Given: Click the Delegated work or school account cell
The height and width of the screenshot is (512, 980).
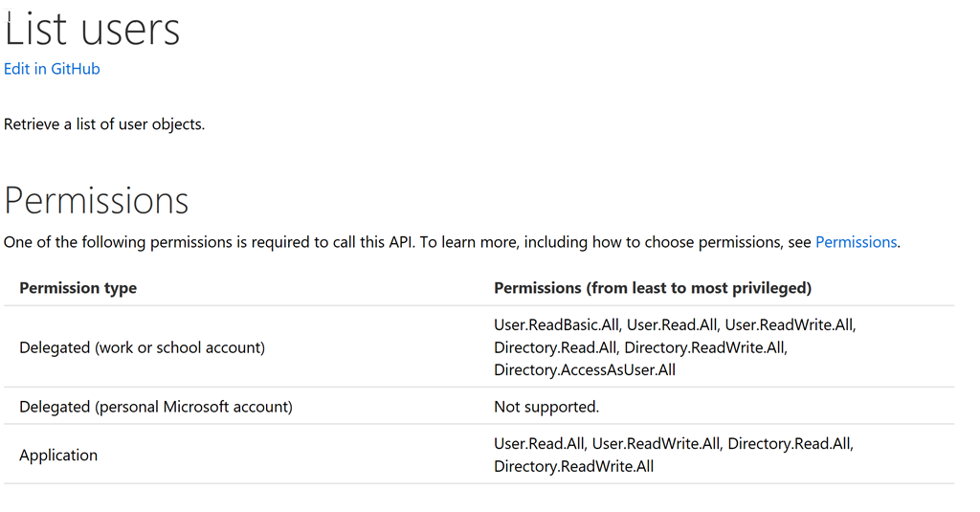Looking at the screenshot, I should (x=142, y=347).
